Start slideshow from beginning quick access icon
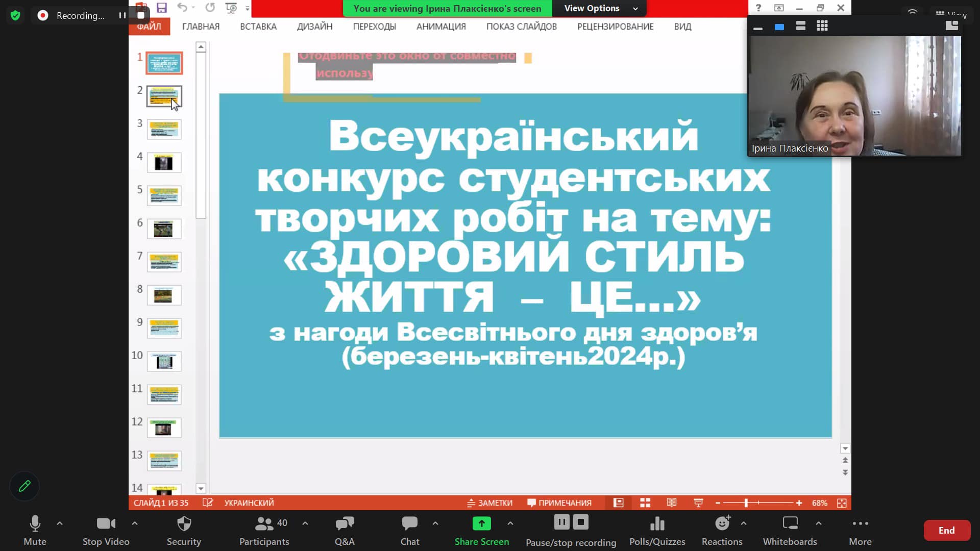Screen dimensions: 980x551 (x=231, y=8)
